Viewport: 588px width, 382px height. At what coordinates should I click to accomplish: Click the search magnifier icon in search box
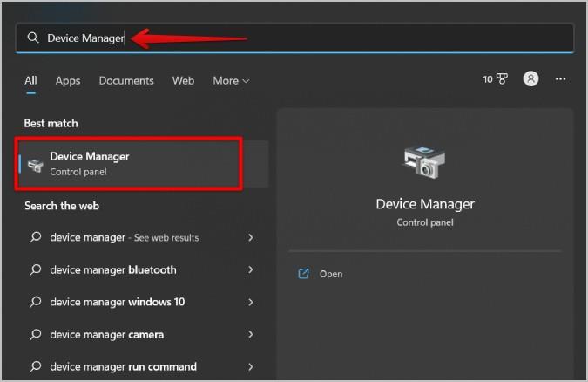tap(33, 38)
